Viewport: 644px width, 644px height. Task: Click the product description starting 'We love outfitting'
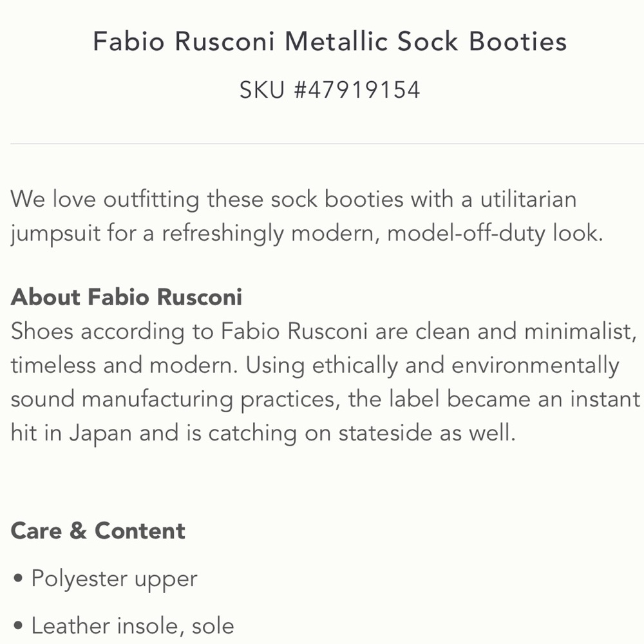coord(307,216)
